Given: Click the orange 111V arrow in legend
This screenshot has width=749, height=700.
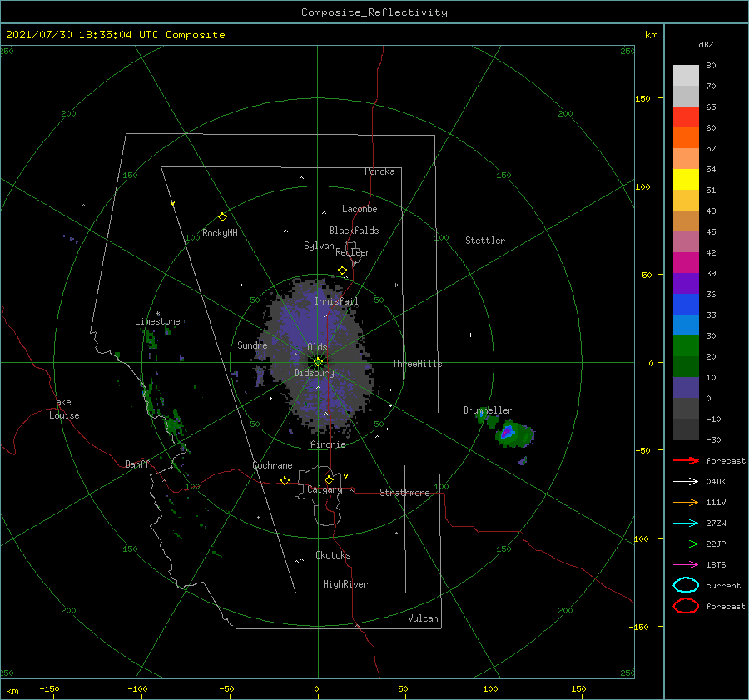Looking at the screenshot, I should (x=686, y=502).
